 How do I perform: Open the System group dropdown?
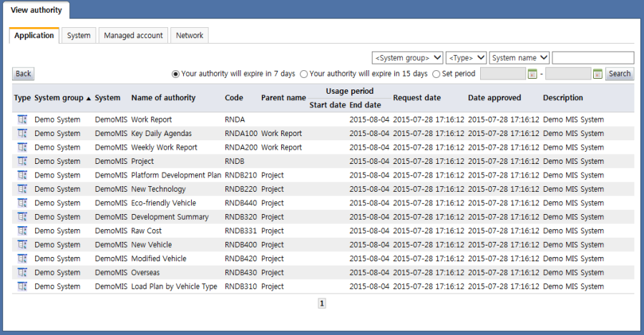[407, 58]
